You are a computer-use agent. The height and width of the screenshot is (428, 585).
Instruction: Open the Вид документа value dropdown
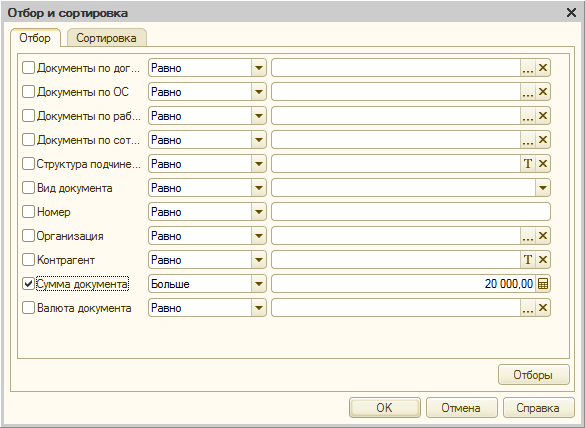click(543, 188)
